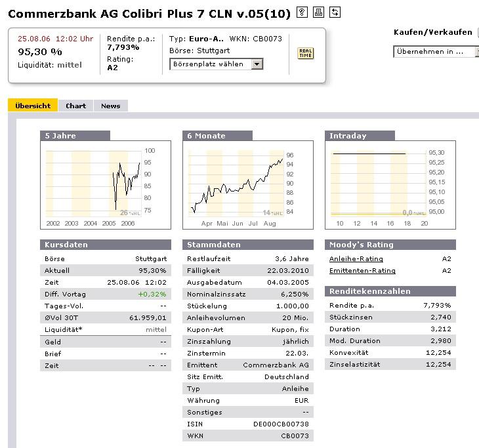This screenshot has width=479, height=448.
Task: Click the Emittent value Commerzbank AG
Action: [276, 365]
